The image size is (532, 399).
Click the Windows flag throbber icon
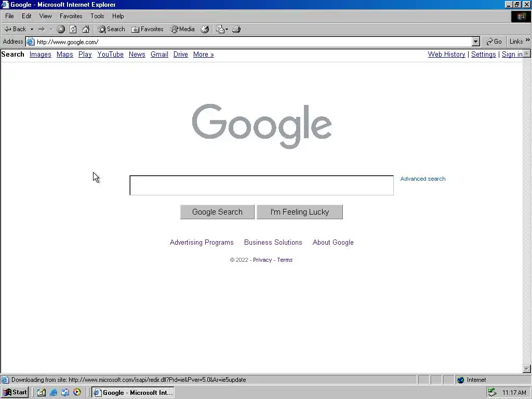(x=521, y=17)
